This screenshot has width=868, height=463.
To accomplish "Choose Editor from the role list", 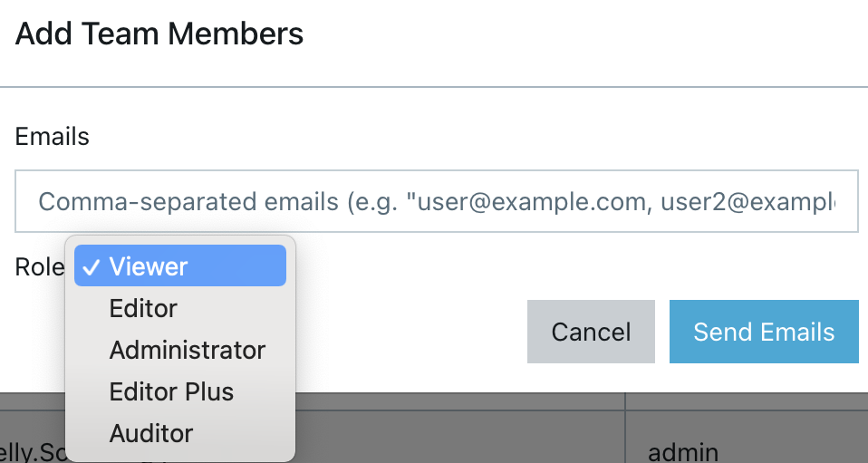I will click(x=143, y=308).
